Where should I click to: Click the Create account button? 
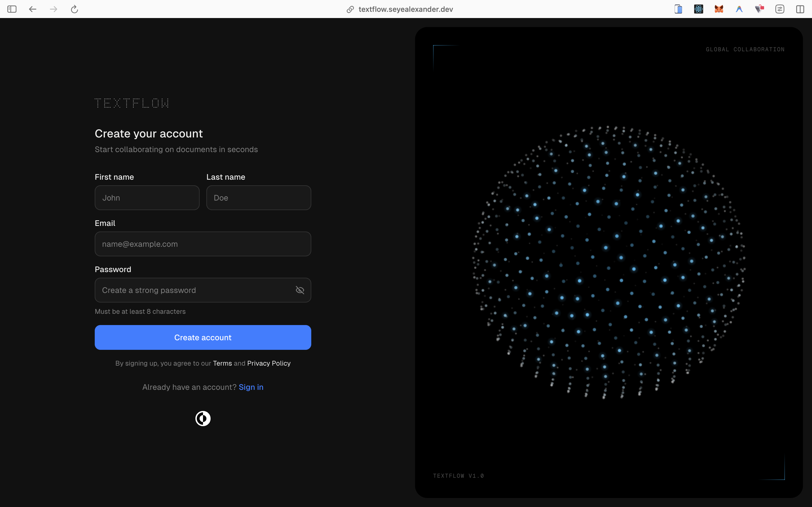203,337
